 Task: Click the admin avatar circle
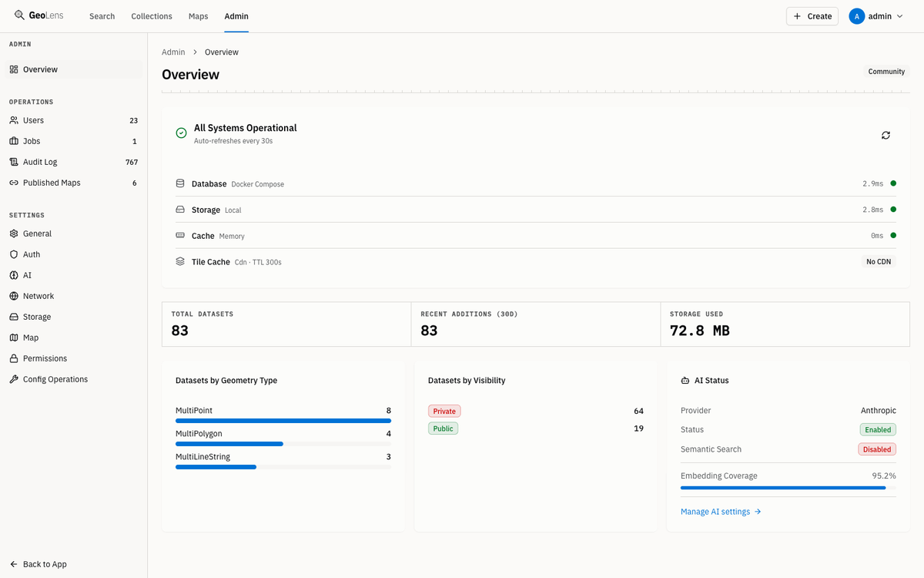click(x=857, y=16)
